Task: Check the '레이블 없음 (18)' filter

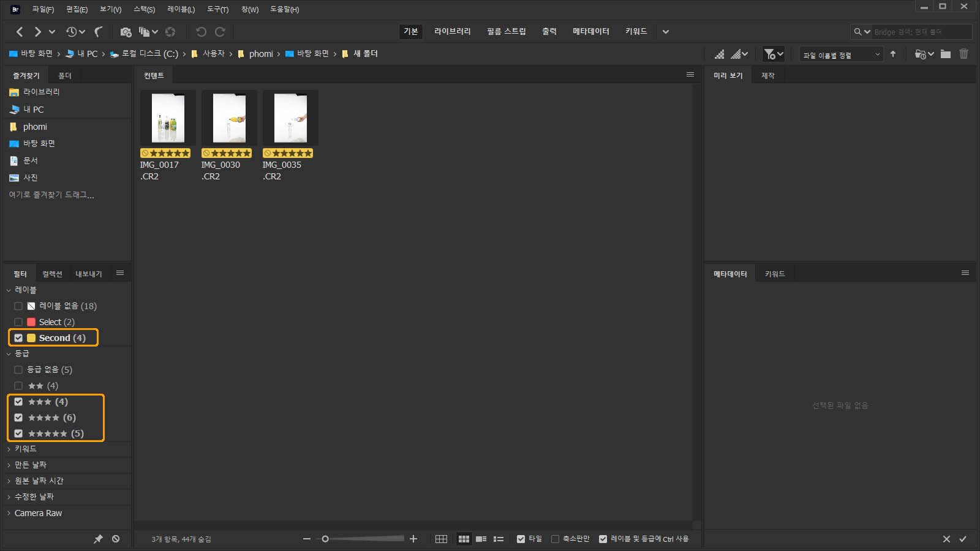Action: 18,306
